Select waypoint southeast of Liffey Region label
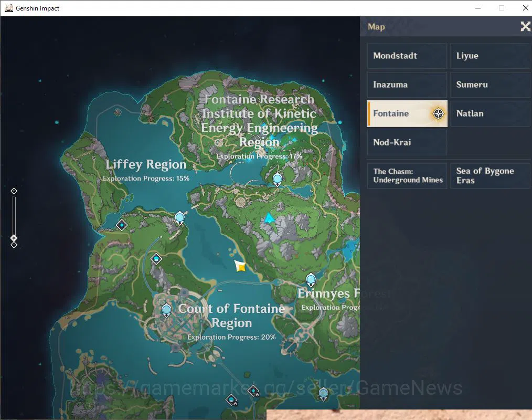This screenshot has width=532, height=420. tap(180, 218)
